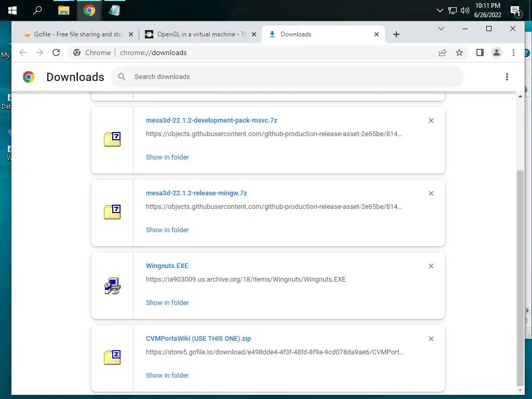Open the Downloads page more actions menu
Screen dimensions: 532x399
(x=507, y=77)
